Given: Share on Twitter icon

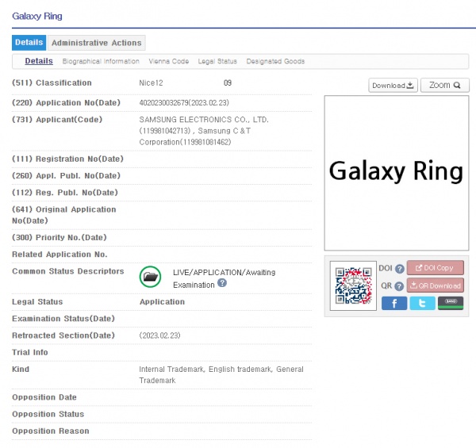Looking at the screenshot, I should (422, 303).
